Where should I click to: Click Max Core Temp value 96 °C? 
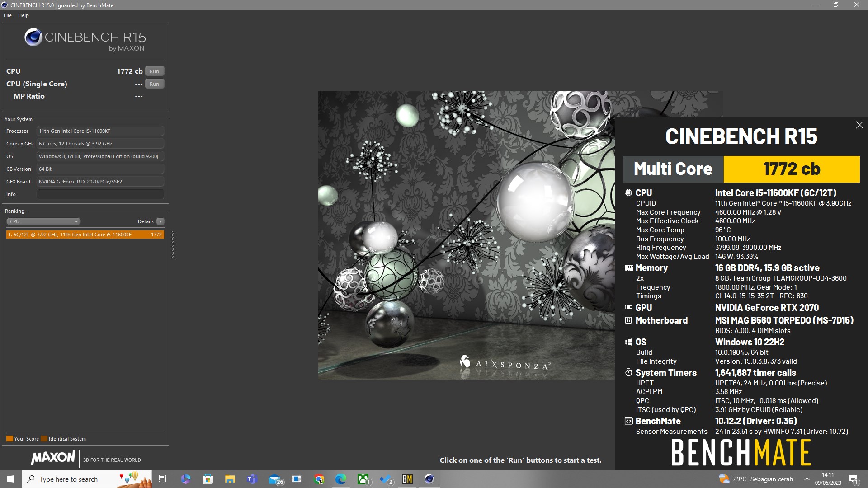pos(723,230)
